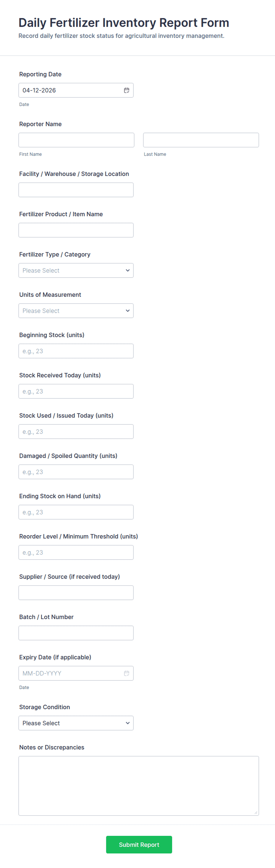Image resolution: width=275 pixels, height=868 pixels.
Task: Focus the Stock Received Today field
Action: click(x=76, y=391)
